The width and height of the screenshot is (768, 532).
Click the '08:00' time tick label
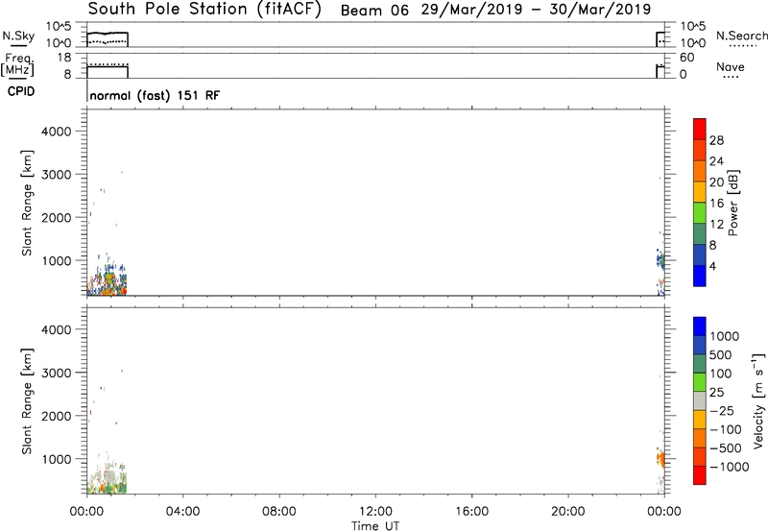(x=279, y=512)
